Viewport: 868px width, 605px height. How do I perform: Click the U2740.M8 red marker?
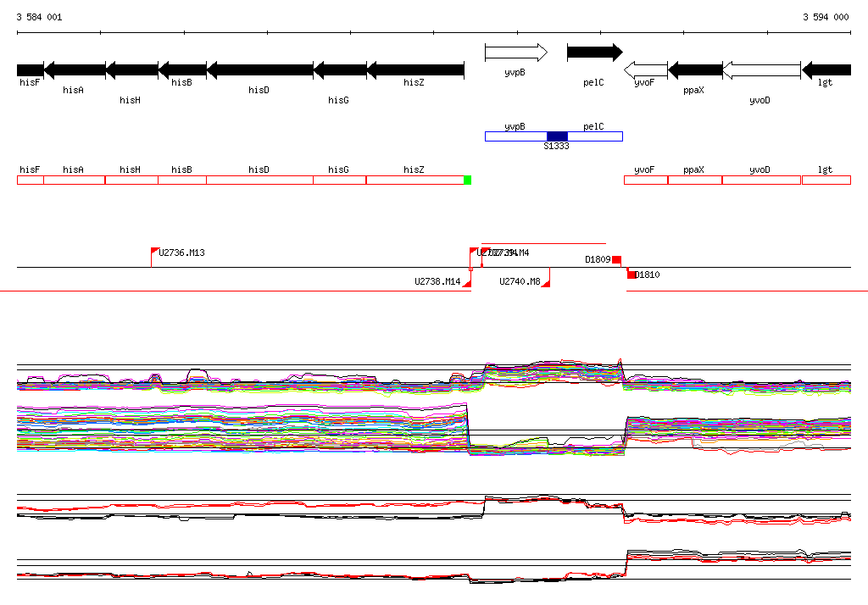click(547, 283)
